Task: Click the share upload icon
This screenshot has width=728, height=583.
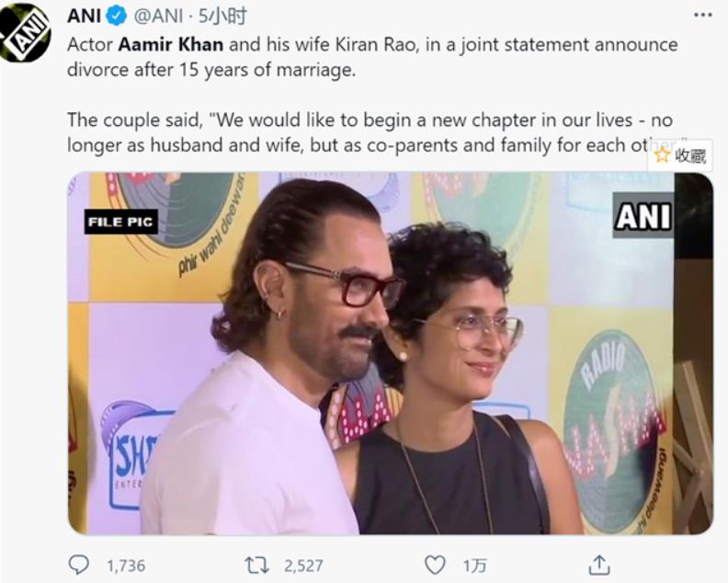Action: 598,565
